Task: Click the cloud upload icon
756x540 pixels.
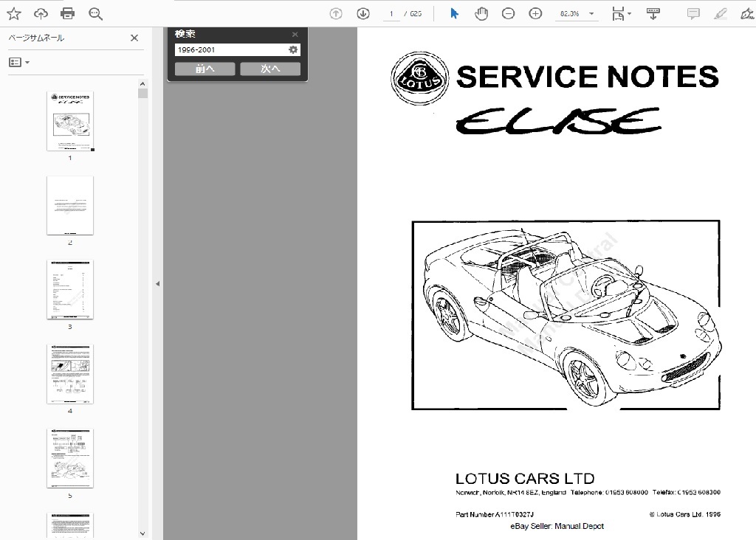Action: [x=41, y=14]
